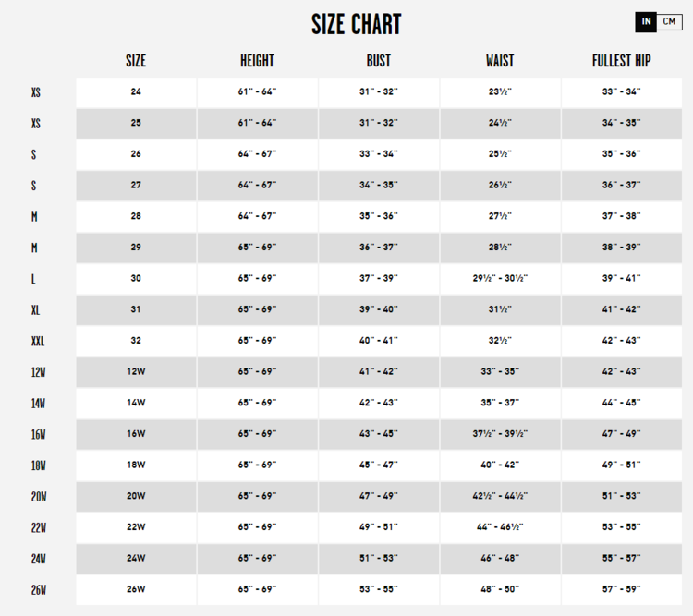Select the IN unit toggle
The width and height of the screenshot is (693, 616).
tap(647, 21)
